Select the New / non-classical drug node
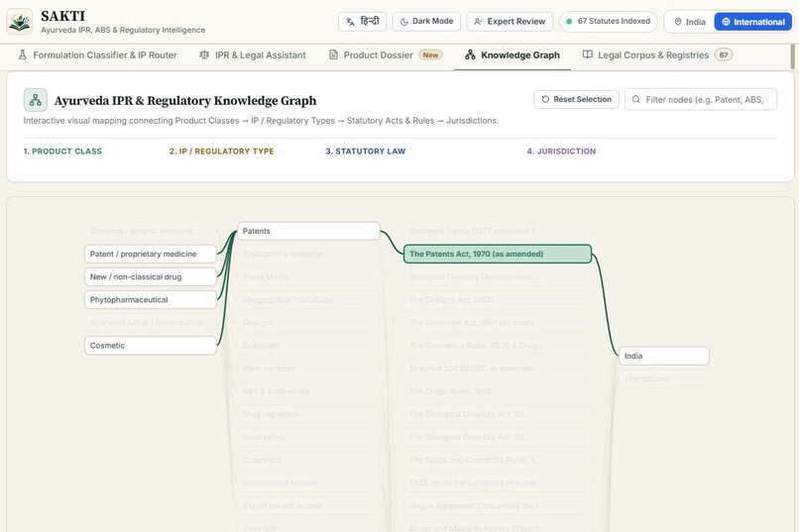Screen dimensions: 799x532 151,277
